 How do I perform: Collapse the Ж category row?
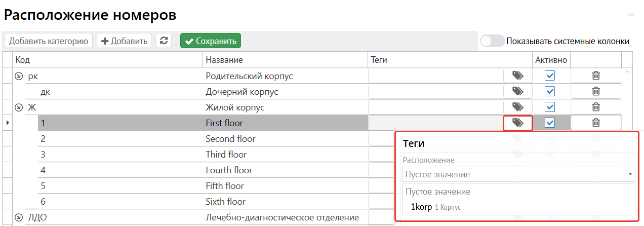click(19, 107)
